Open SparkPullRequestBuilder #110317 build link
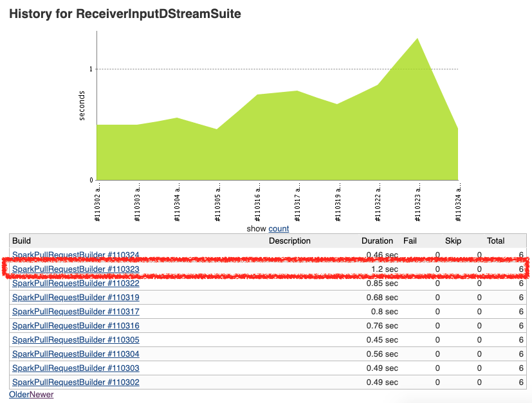 coord(76,312)
